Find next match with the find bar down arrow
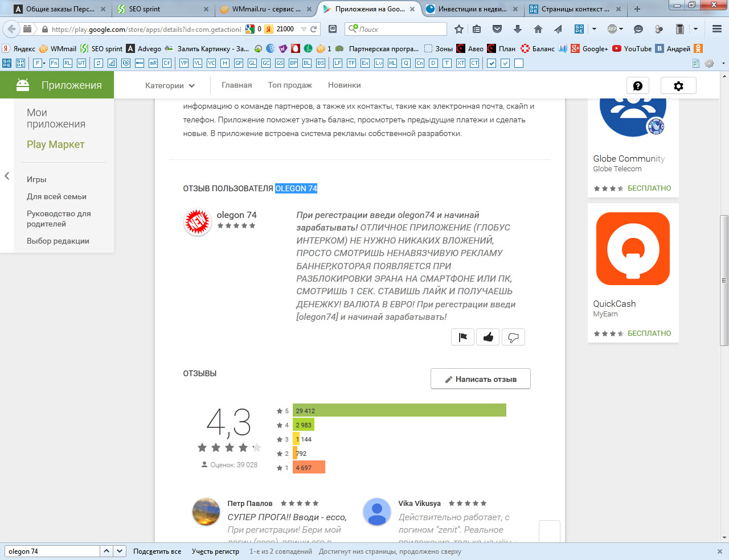Screen dimensions: 729x560 (120, 551)
